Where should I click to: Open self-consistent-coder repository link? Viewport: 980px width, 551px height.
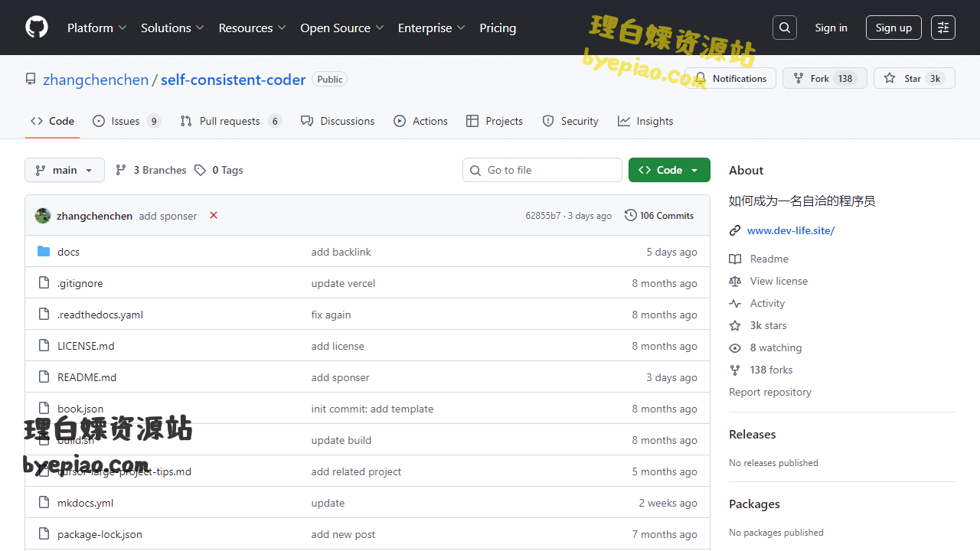click(234, 80)
